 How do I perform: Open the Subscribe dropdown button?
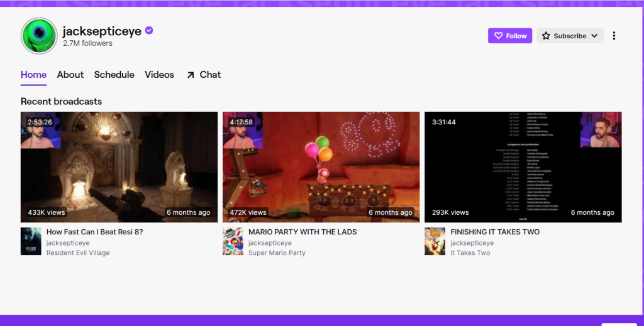coord(570,36)
